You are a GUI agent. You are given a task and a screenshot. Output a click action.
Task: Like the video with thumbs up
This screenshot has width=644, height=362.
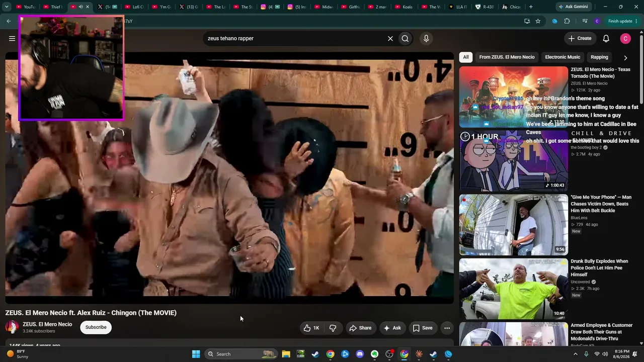tap(311, 328)
